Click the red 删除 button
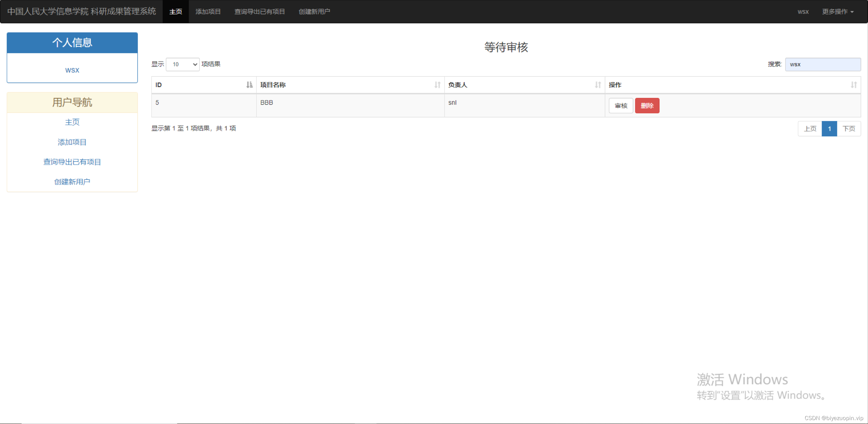Viewport: 868px width, 424px height. 647,106
